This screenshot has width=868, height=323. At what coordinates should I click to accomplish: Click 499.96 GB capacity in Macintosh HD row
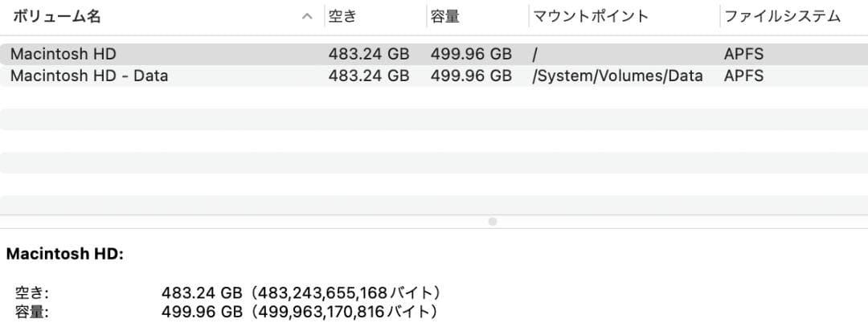471,54
